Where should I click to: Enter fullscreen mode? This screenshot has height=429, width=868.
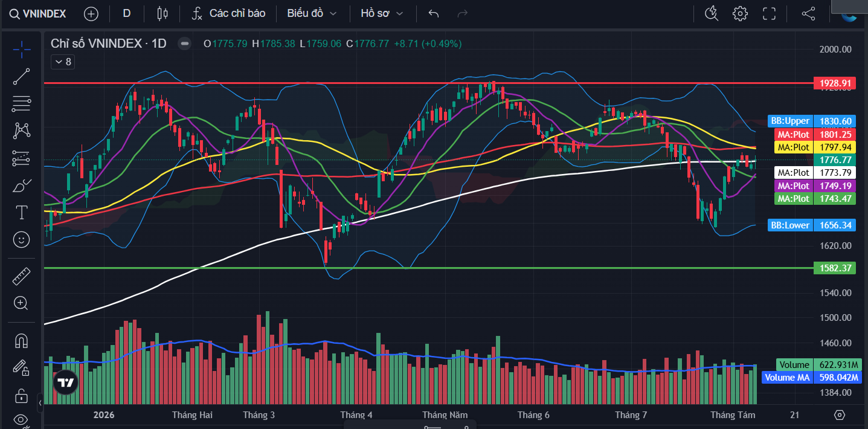coord(769,13)
